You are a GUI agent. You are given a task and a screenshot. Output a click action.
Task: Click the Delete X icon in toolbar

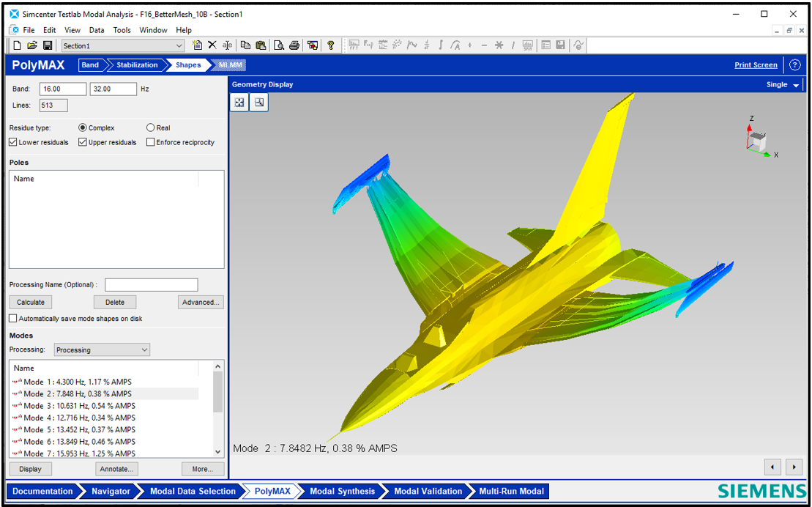point(212,45)
